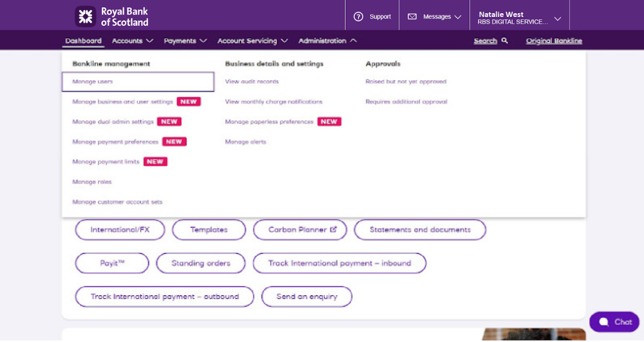
Task: Expand the Accounts dropdown
Action: point(132,41)
